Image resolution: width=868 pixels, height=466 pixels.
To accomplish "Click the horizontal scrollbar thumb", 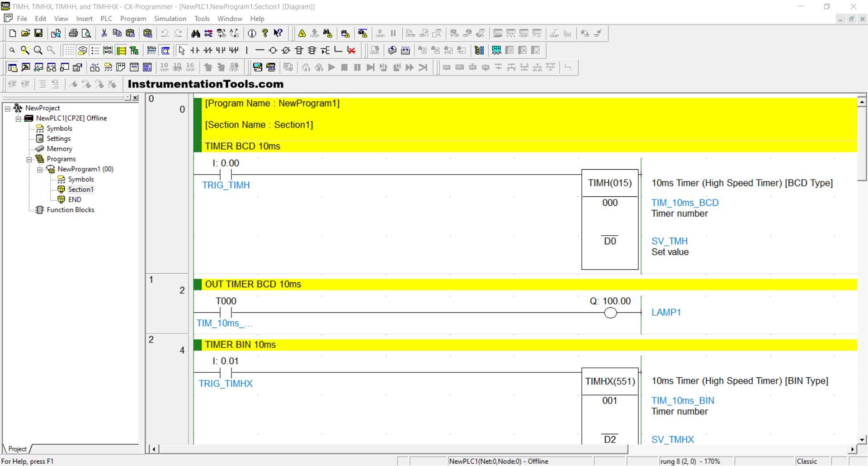I will [393, 449].
